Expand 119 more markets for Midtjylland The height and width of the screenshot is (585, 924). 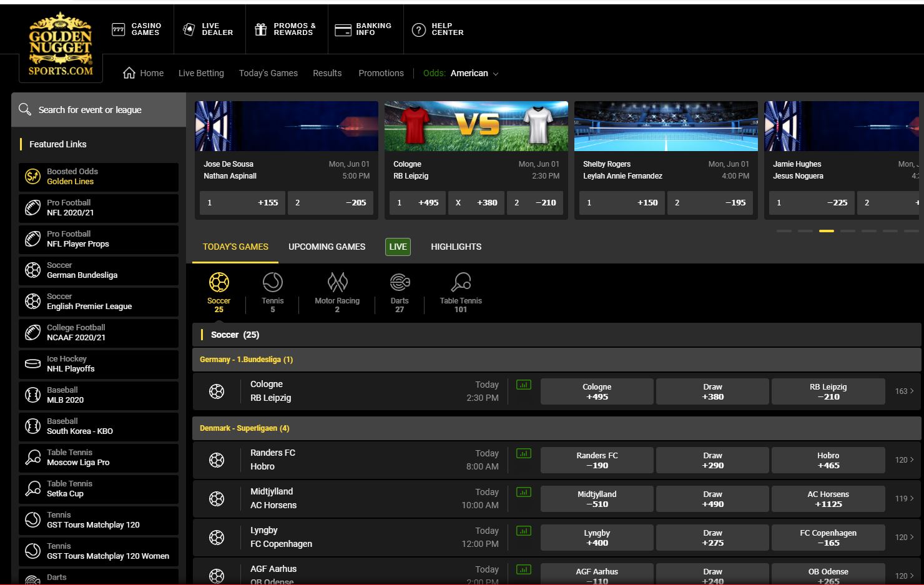coord(904,499)
